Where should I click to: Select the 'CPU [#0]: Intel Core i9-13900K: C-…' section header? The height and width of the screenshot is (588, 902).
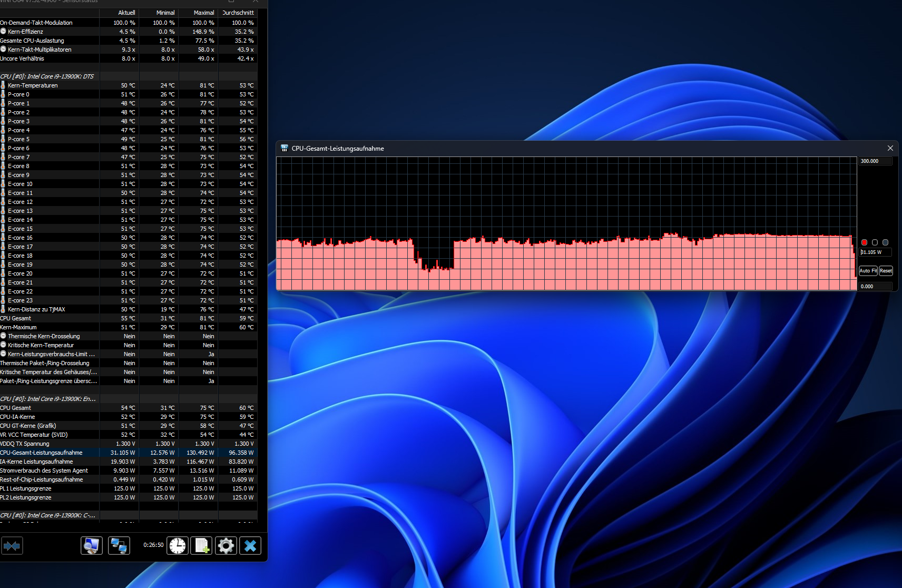(48, 515)
